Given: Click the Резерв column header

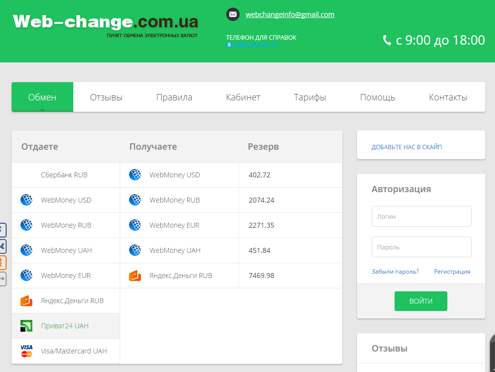Looking at the screenshot, I should (x=263, y=147).
